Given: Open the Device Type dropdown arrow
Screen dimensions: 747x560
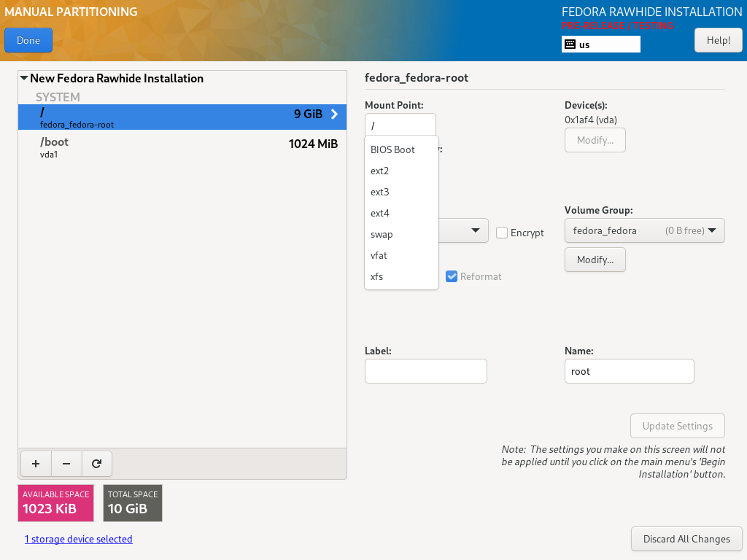Looking at the screenshot, I should coord(475,230).
